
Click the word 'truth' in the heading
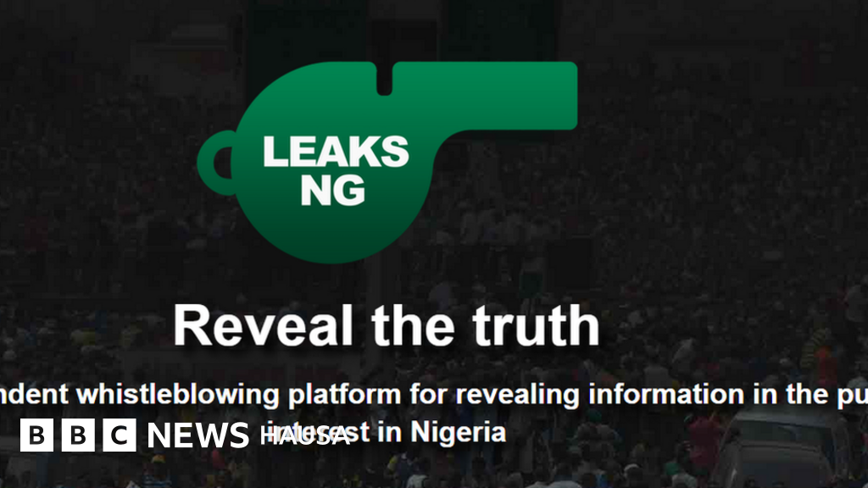click(536, 326)
